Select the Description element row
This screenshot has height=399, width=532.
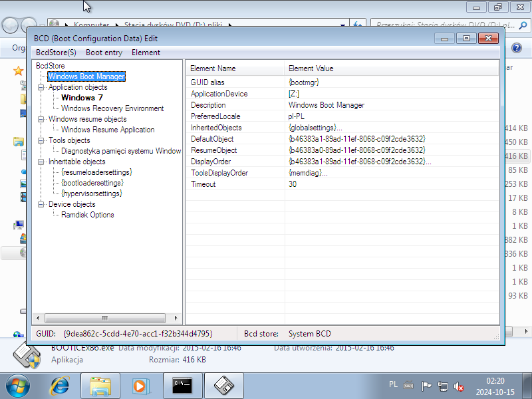[x=342, y=105]
